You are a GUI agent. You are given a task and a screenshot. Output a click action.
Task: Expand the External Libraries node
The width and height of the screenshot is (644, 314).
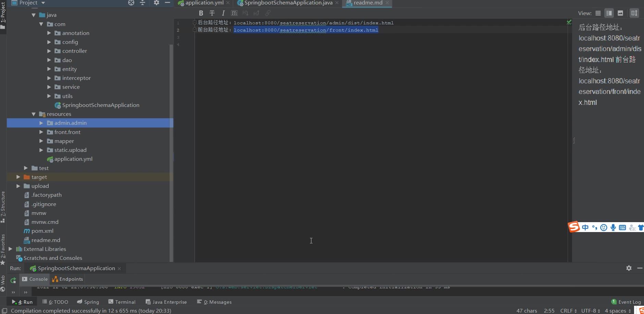[x=10, y=249]
